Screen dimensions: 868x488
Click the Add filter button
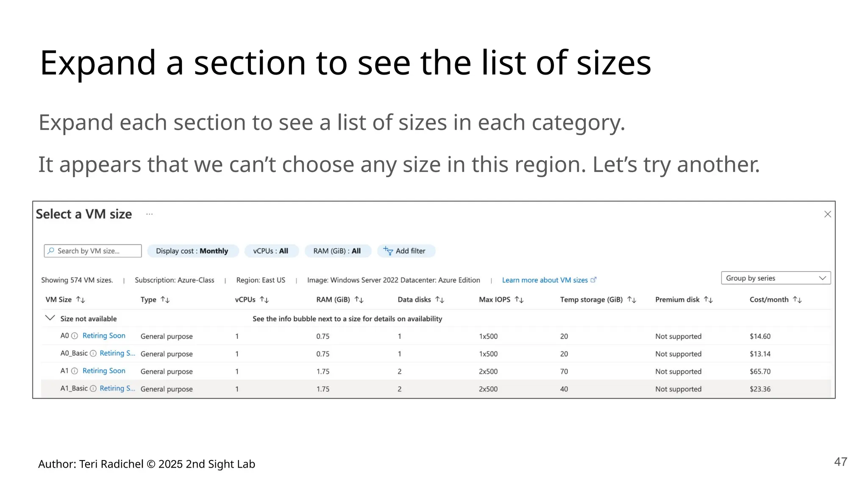(x=406, y=251)
